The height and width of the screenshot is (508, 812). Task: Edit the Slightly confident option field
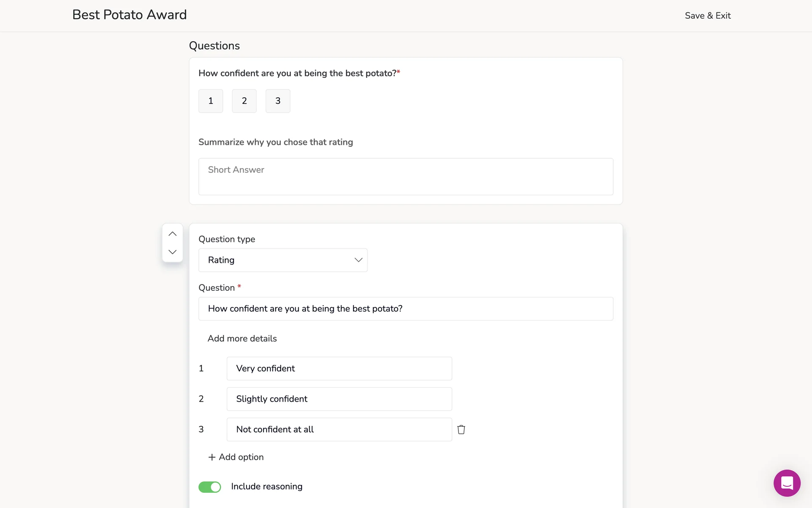point(339,399)
